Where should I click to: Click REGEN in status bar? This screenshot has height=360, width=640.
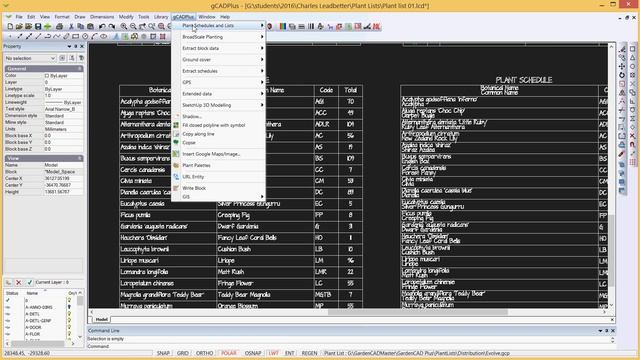[x=309, y=353]
